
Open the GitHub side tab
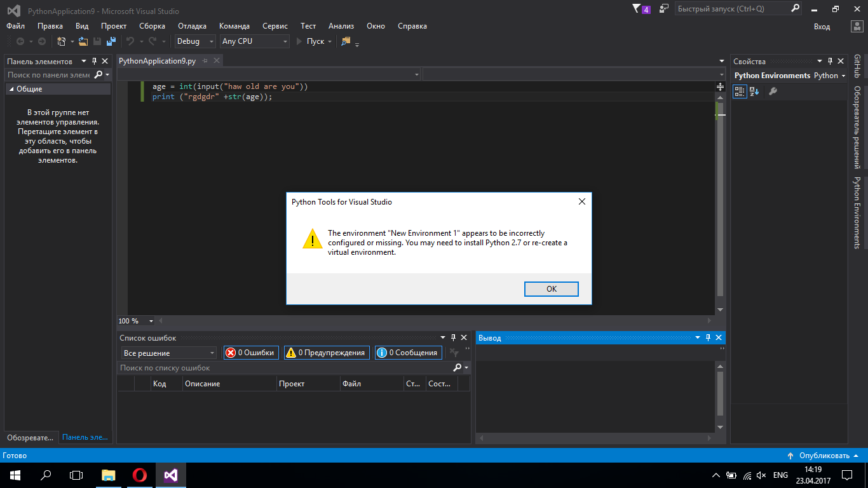(857, 66)
